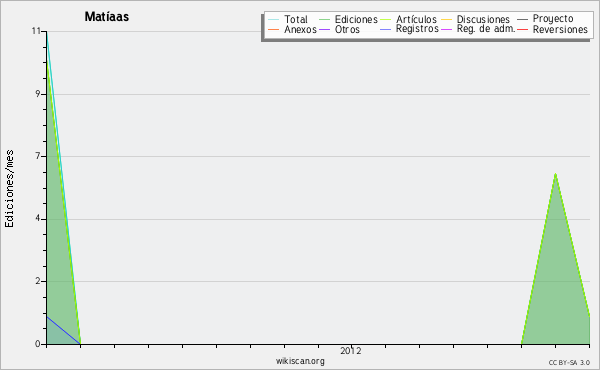This screenshot has width=600, height=370.
Task: Click the green peak near the right edge
Action: [x=555, y=174]
